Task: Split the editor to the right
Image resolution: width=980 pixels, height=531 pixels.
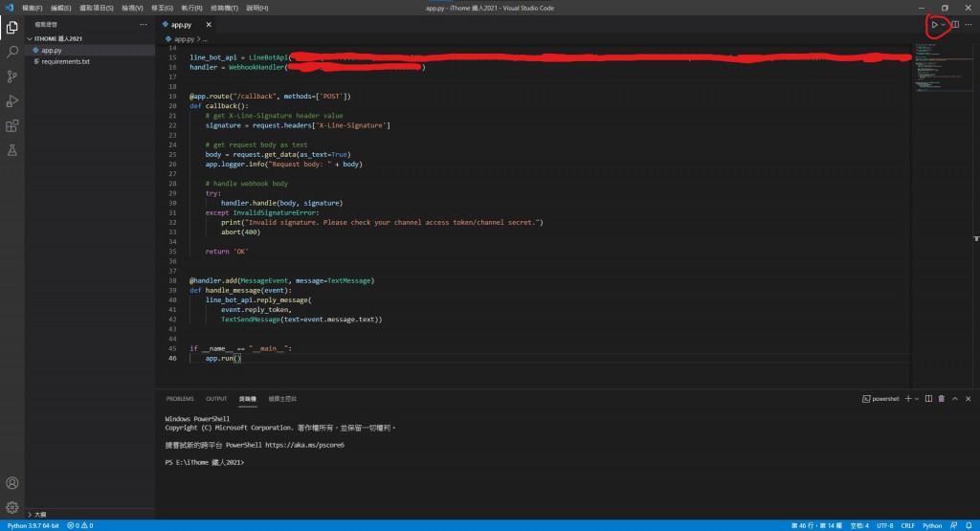Action: [955, 25]
